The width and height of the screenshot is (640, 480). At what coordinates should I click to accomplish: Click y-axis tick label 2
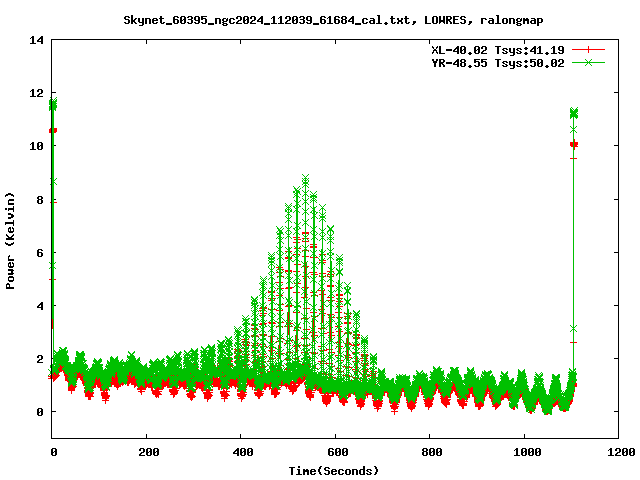(40, 359)
